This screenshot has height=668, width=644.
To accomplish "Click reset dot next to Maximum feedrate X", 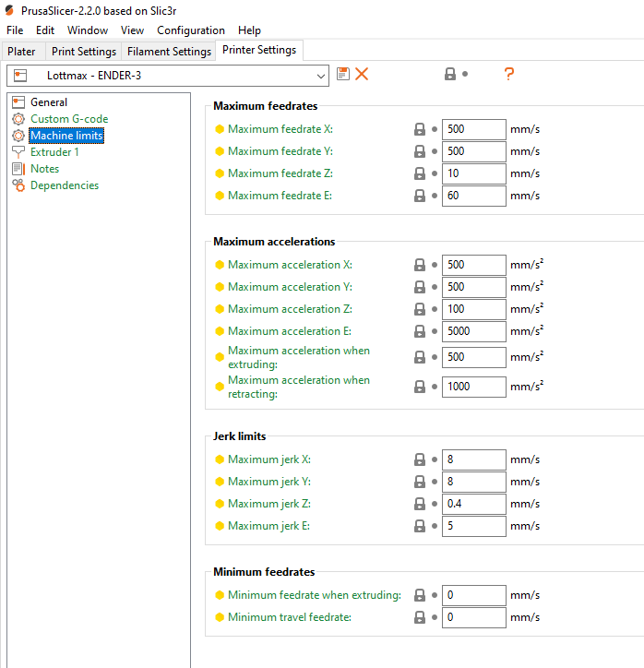I will 435,129.
